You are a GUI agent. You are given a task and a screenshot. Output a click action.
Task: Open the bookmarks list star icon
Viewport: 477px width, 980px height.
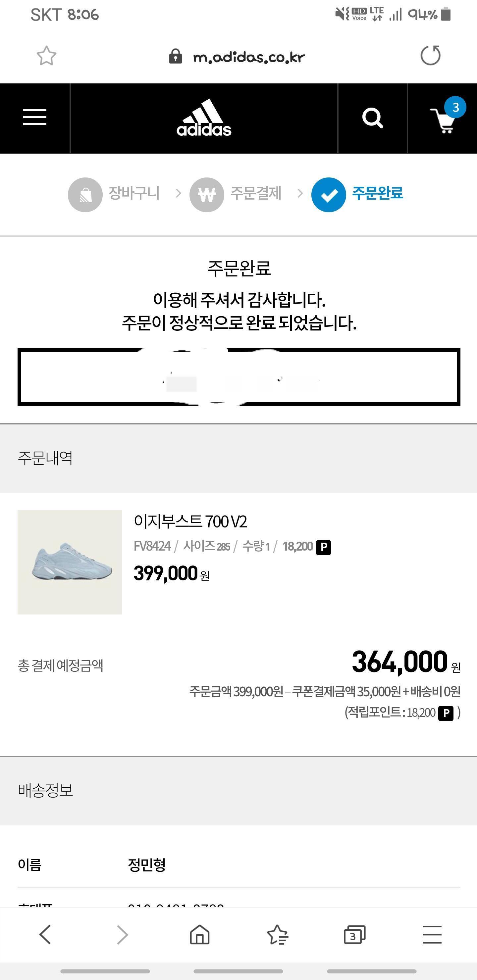(278, 934)
